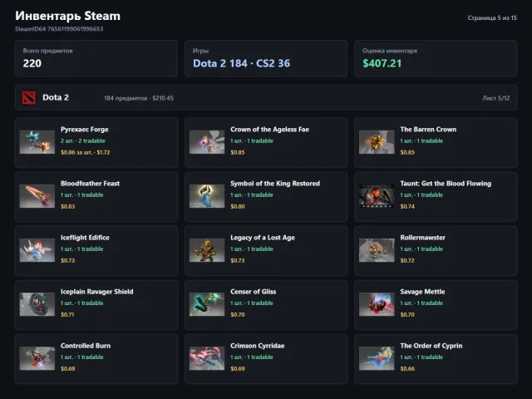Select the Censer of Gliss name
The image size is (532, 399).
coord(253,292)
